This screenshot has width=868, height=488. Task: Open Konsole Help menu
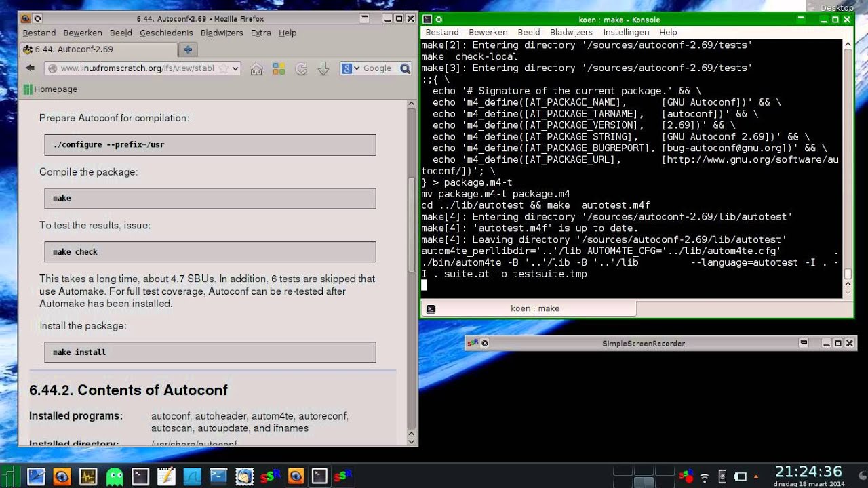668,32
